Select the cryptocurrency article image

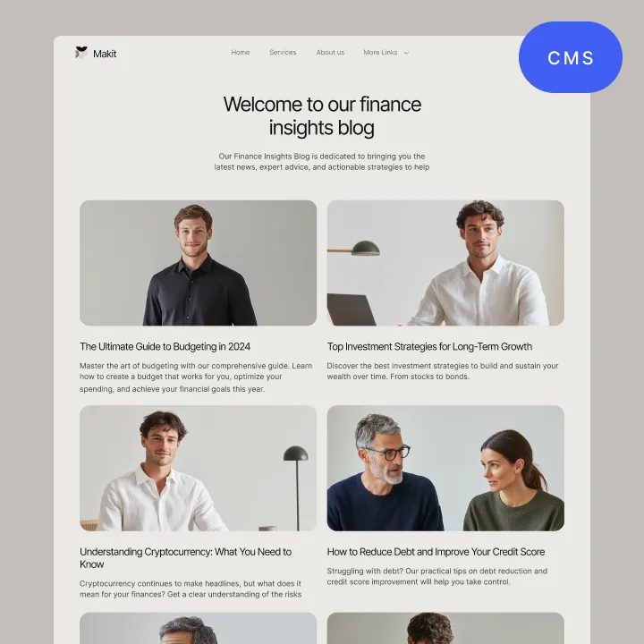pos(198,468)
